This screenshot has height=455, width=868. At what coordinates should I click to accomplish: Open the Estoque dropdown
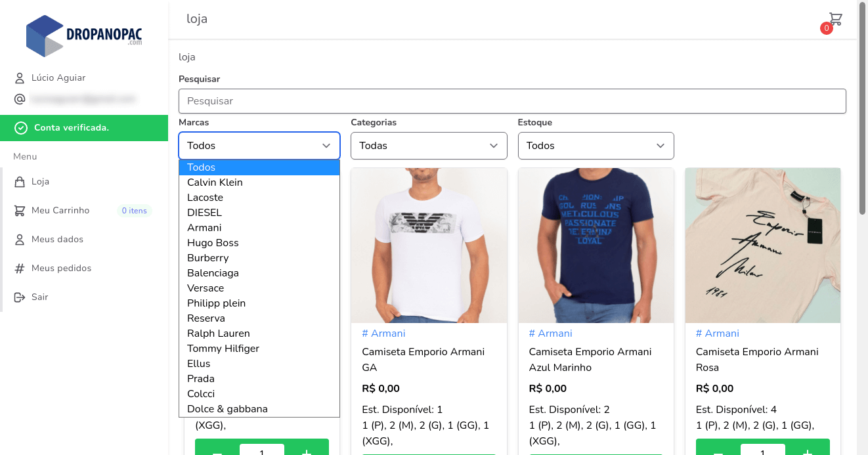click(596, 146)
